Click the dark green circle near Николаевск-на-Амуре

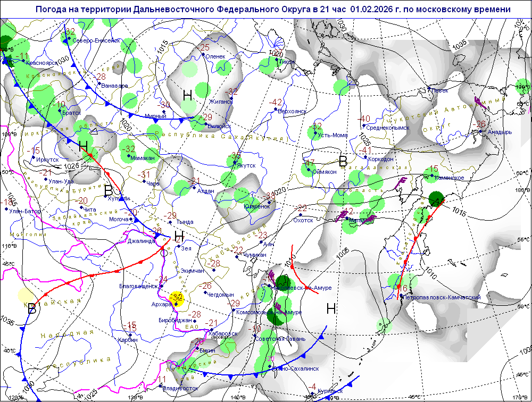tap(282, 282)
